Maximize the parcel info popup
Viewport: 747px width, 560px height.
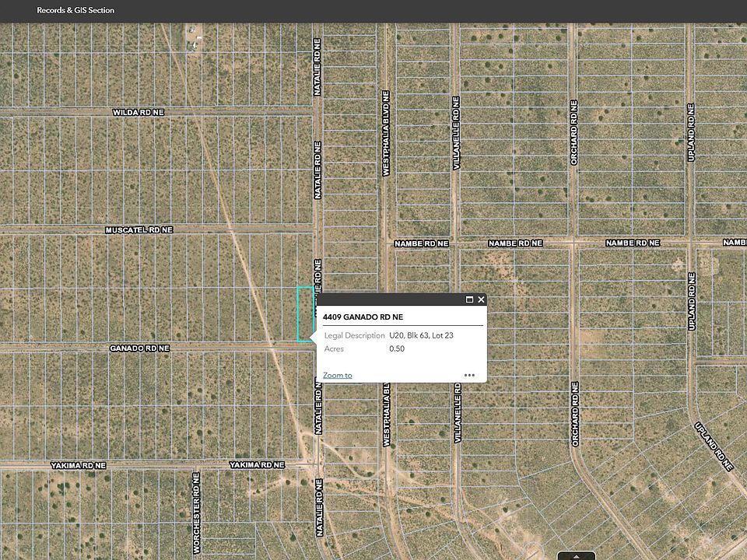coord(469,299)
